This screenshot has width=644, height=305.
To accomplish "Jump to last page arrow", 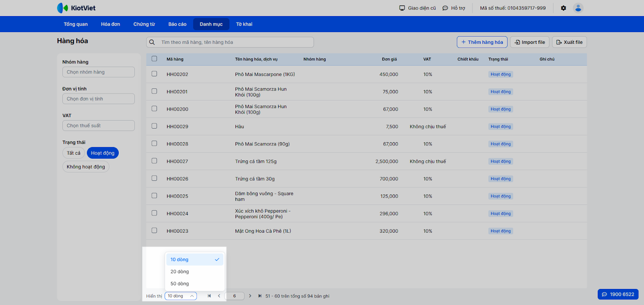I will pyautogui.click(x=260, y=296).
